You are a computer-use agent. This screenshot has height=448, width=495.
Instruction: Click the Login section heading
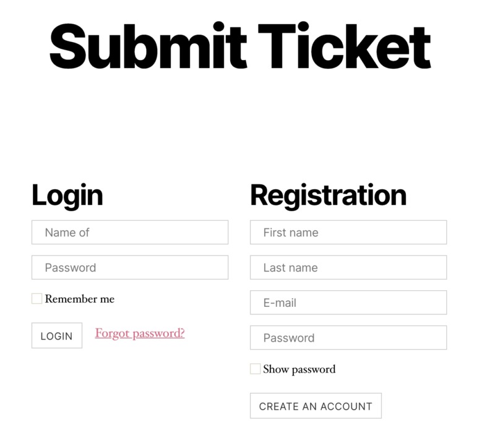point(68,194)
